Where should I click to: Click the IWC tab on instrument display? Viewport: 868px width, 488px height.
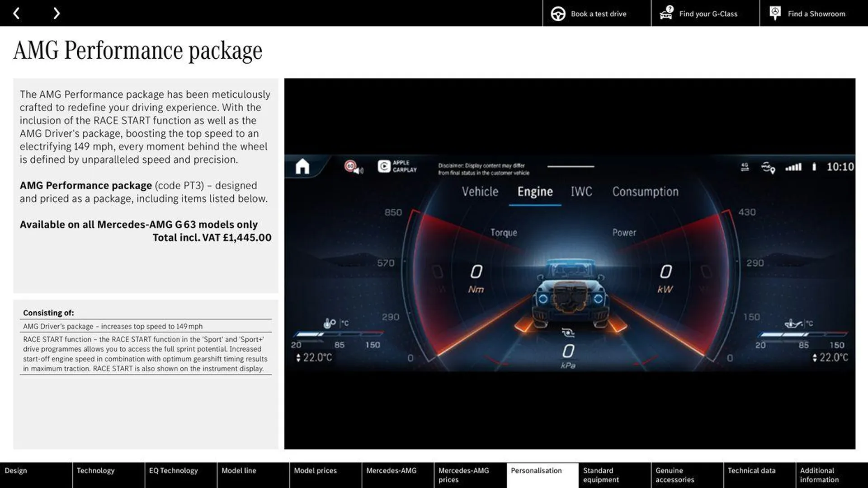click(x=581, y=191)
